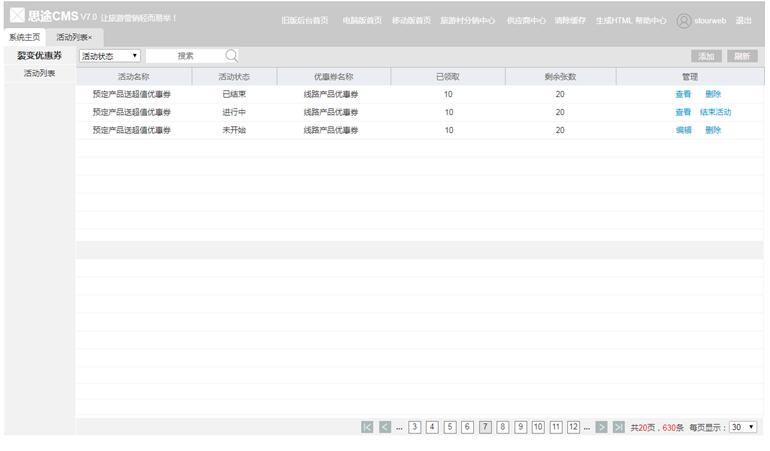The width and height of the screenshot is (770, 451).
Task: Click into the 搜索 input field
Action: (x=185, y=56)
